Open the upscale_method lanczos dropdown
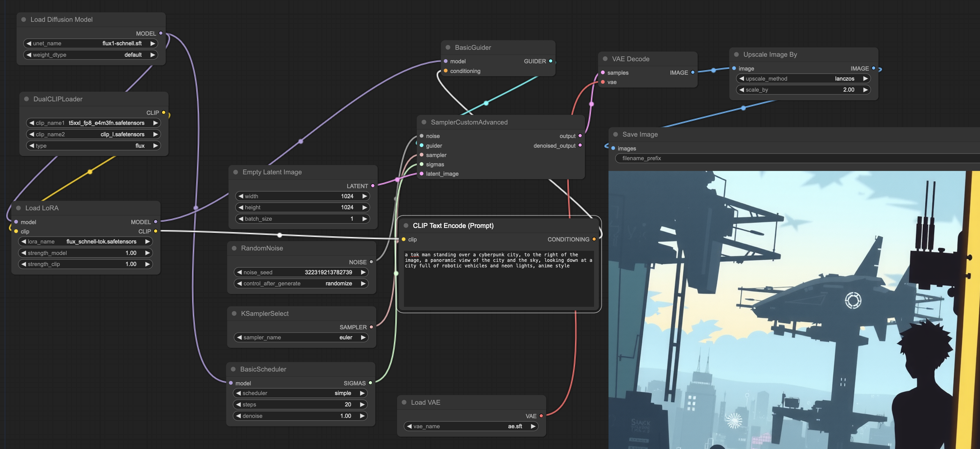Viewport: 980px width, 449px height. click(x=803, y=79)
